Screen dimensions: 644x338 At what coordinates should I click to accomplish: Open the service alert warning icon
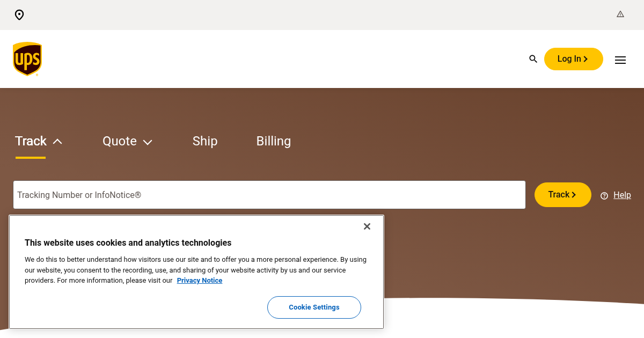(620, 14)
